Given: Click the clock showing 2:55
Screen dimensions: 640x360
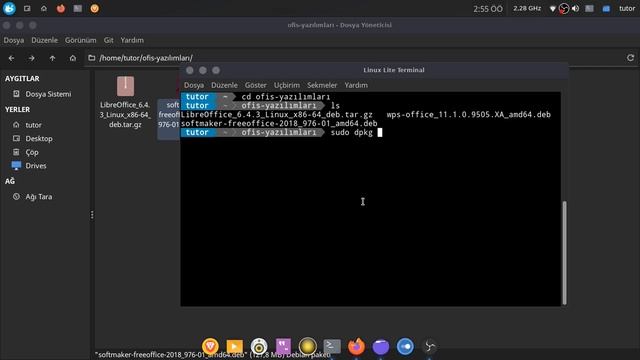Looking at the screenshot, I should coord(488,9).
